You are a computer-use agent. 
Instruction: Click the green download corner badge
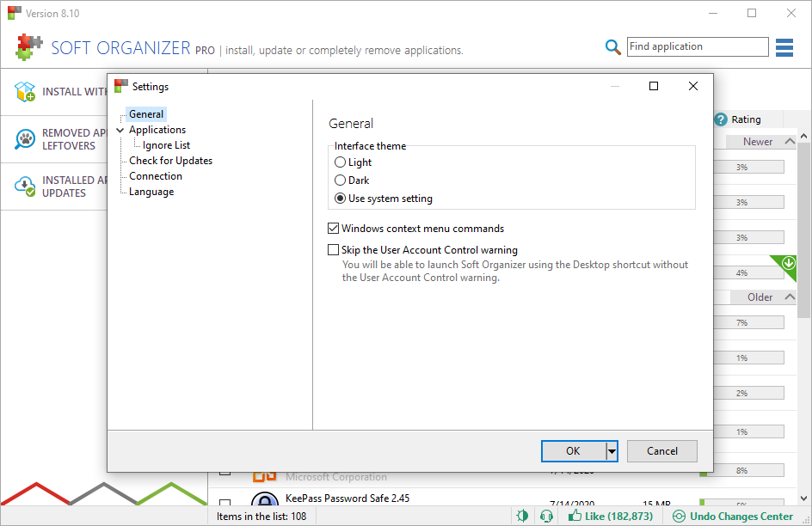tap(787, 265)
